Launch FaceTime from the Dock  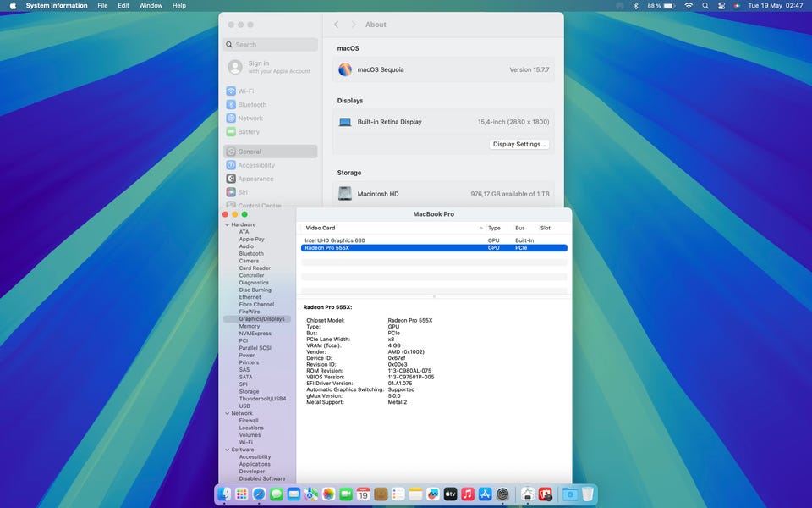pos(346,494)
